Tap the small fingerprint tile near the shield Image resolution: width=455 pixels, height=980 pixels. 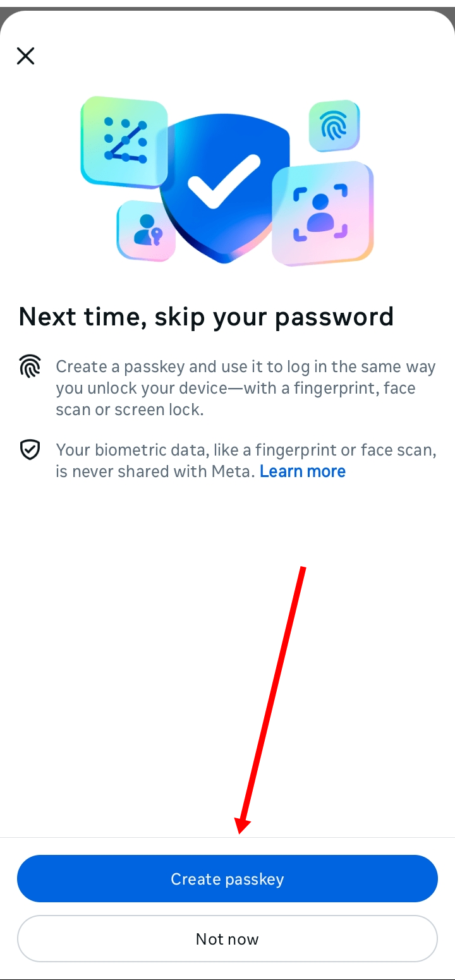coord(334,126)
